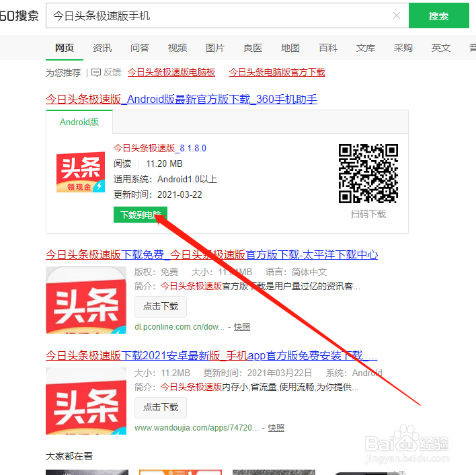Open the 文库 tab
476x475 pixels.
tap(366, 48)
